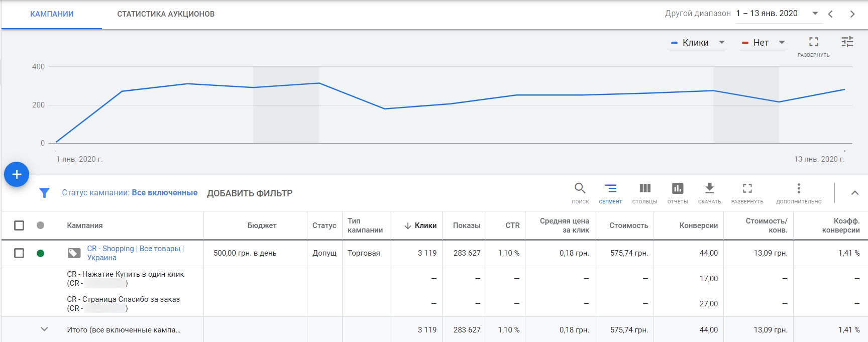
Task: Open chart settings sliders icon
Action: click(x=847, y=42)
